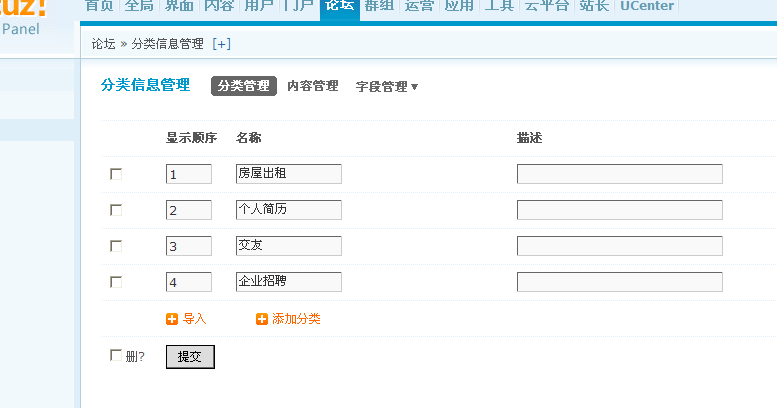Check the 交友 row checkbox

[116, 246]
